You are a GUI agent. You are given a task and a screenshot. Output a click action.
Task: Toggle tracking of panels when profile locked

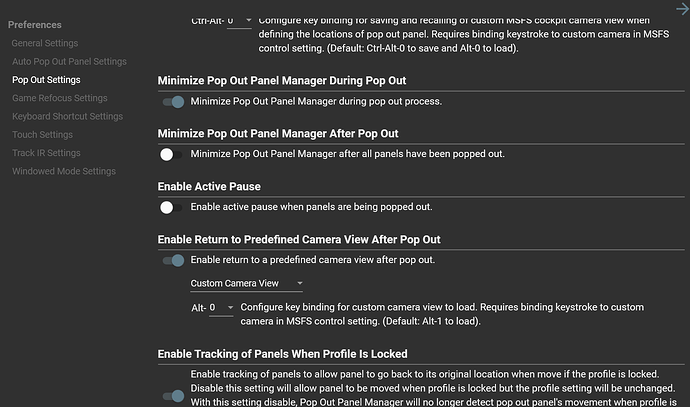tap(173, 396)
